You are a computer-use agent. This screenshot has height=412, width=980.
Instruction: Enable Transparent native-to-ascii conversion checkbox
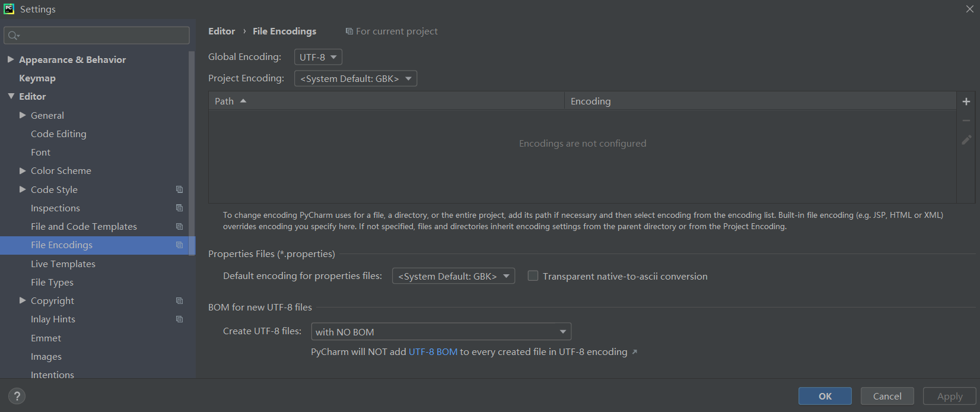pyautogui.click(x=533, y=276)
